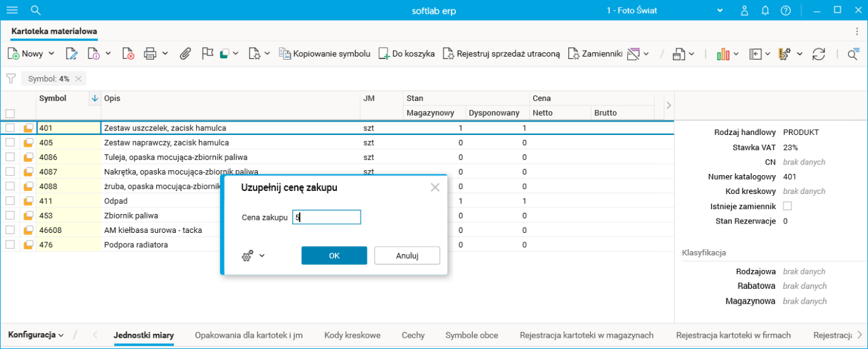
Task: Click Kopiowanie symbolu toolbar button
Action: coord(325,54)
